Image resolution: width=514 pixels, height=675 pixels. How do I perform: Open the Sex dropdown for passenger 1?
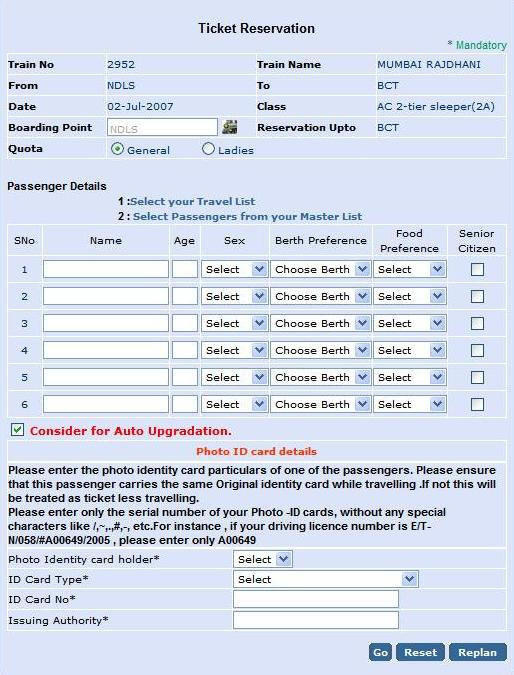click(x=235, y=269)
